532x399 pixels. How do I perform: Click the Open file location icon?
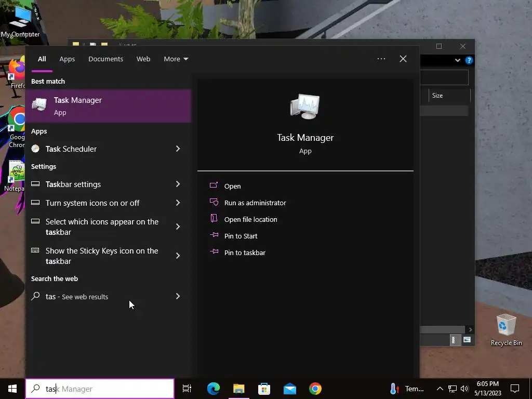pyautogui.click(x=214, y=218)
